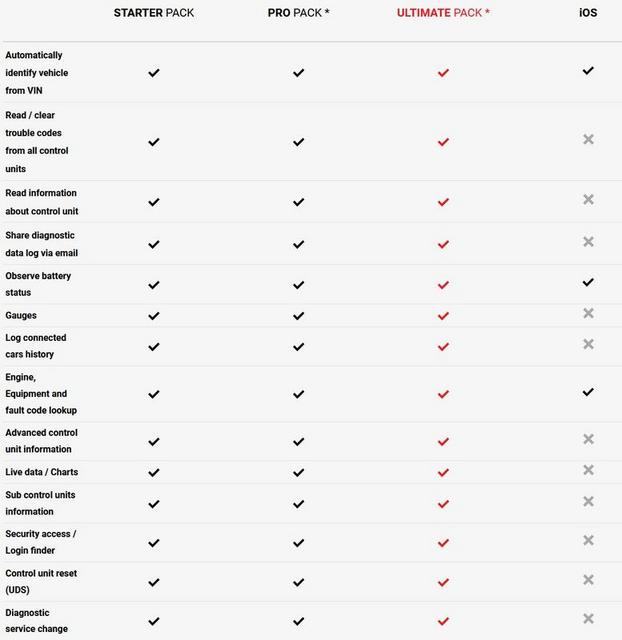Click Starter checkmark for Advanced control unit information
The height and width of the screenshot is (640, 622).
(154, 442)
